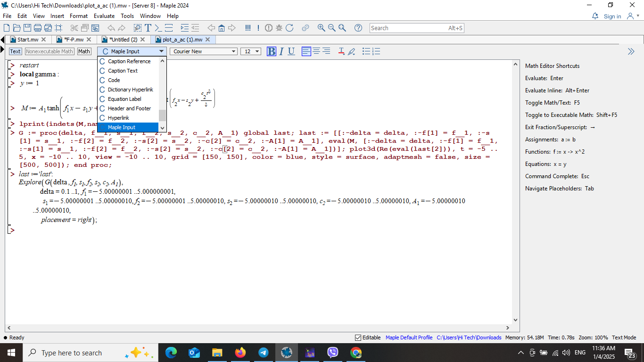The image size is (644, 362).
Task: Execute the entire worksheet with the triple exclamation icon
Action: 248,28
